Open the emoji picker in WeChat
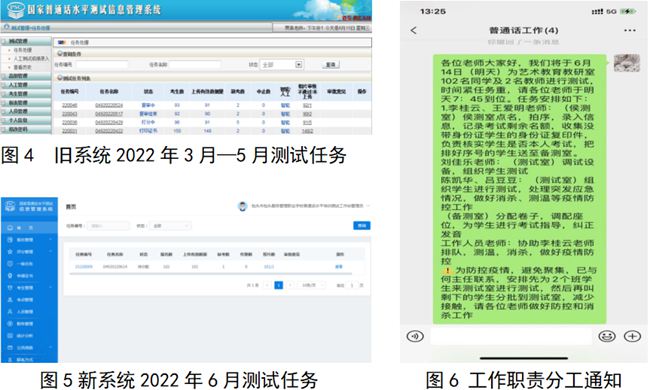The height and width of the screenshot is (390, 650). tap(607, 336)
